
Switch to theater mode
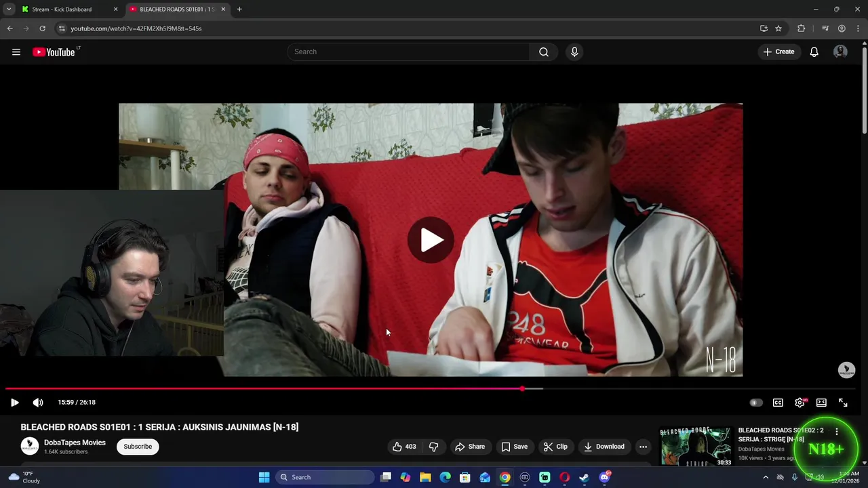(x=821, y=403)
